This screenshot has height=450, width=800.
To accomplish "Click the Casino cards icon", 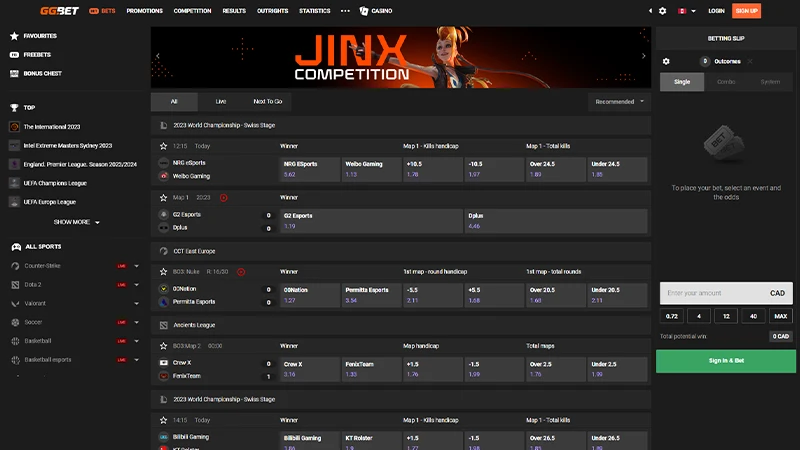I will tap(364, 11).
